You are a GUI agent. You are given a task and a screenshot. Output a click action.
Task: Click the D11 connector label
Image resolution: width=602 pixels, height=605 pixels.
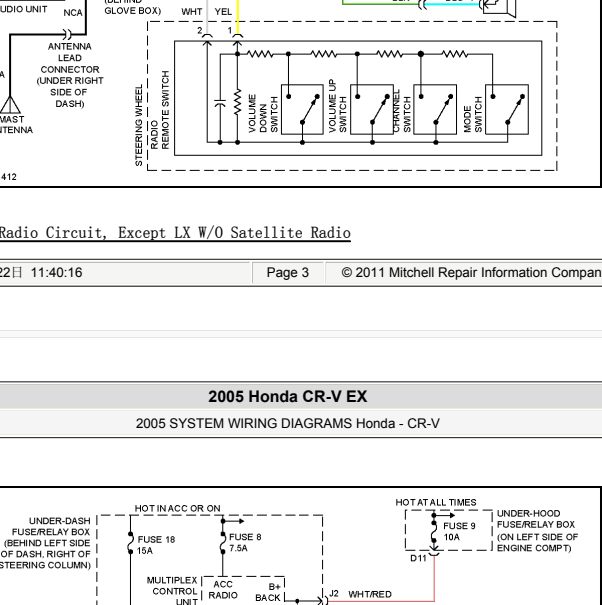click(418, 558)
